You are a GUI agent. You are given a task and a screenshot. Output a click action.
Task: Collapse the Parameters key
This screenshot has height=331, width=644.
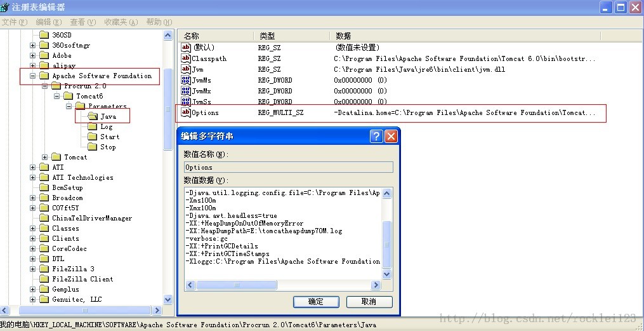69,106
